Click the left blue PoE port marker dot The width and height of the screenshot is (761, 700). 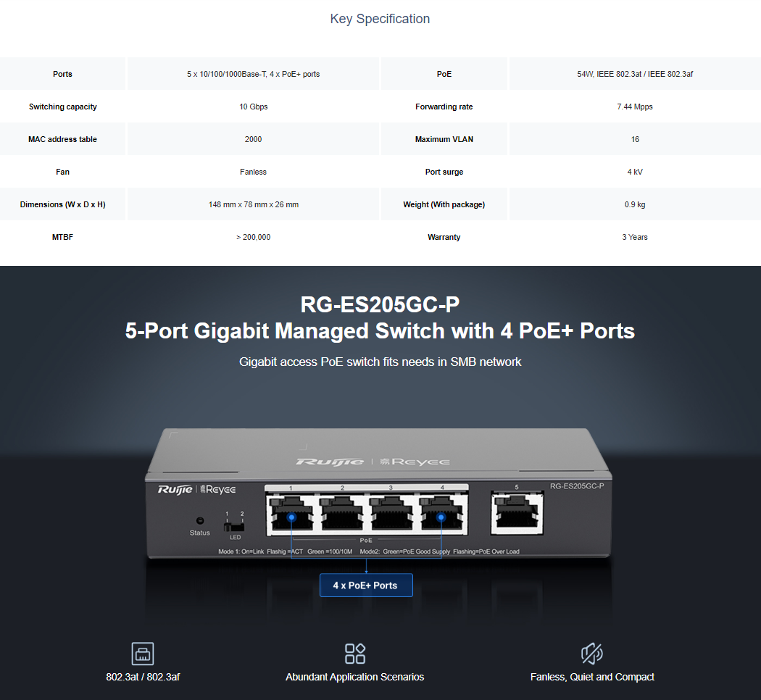291,517
